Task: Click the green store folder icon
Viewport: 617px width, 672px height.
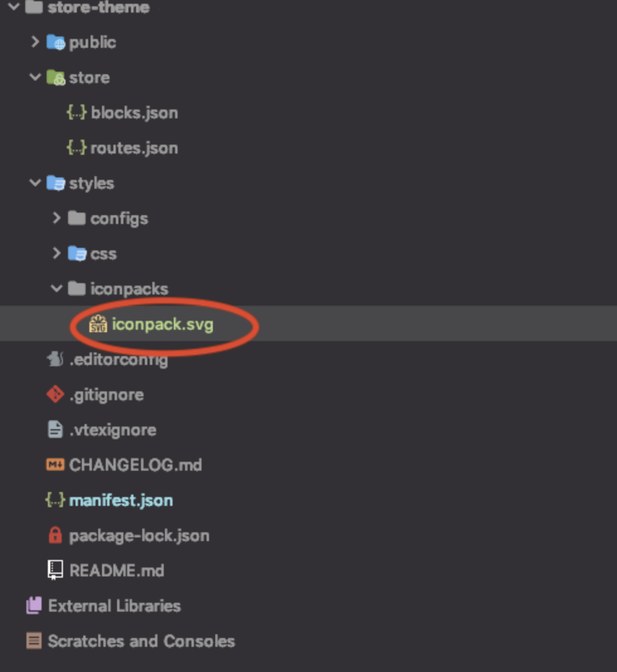Action: click(x=56, y=77)
